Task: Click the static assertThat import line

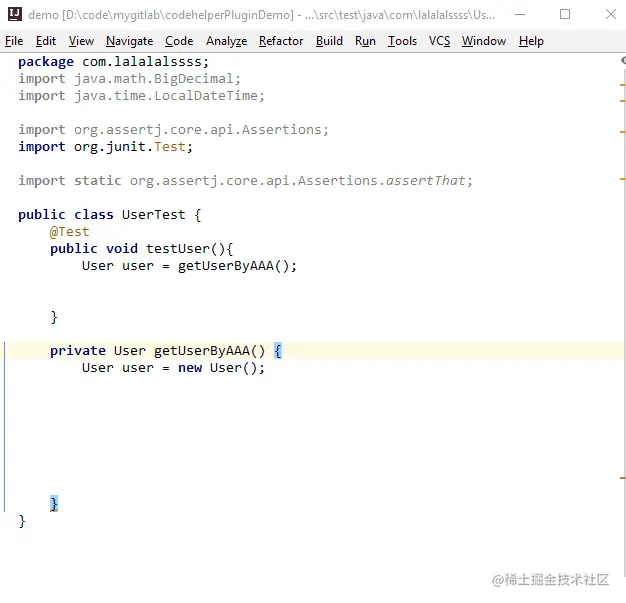Action: [245, 181]
